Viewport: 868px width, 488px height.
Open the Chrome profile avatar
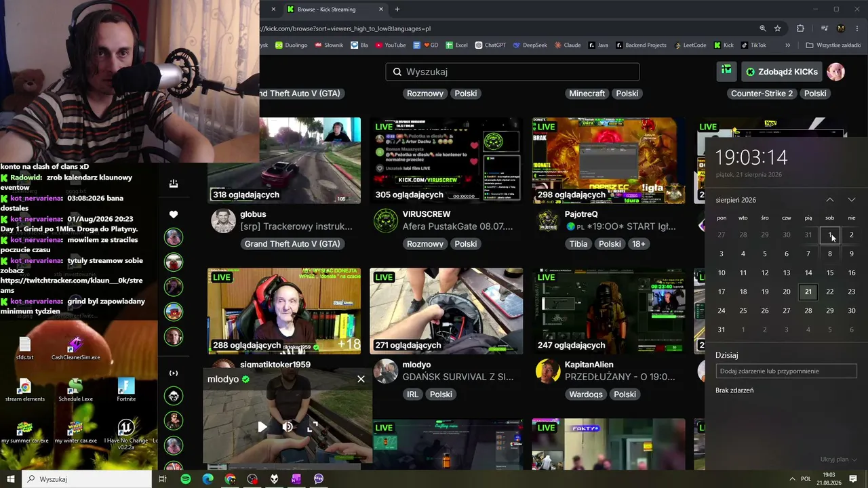click(841, 28)
